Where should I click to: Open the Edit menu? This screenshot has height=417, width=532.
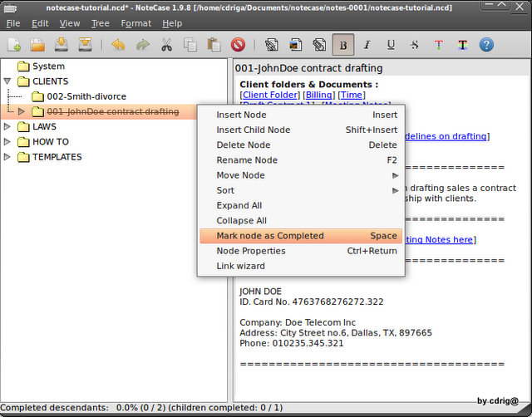coord(40,23)
